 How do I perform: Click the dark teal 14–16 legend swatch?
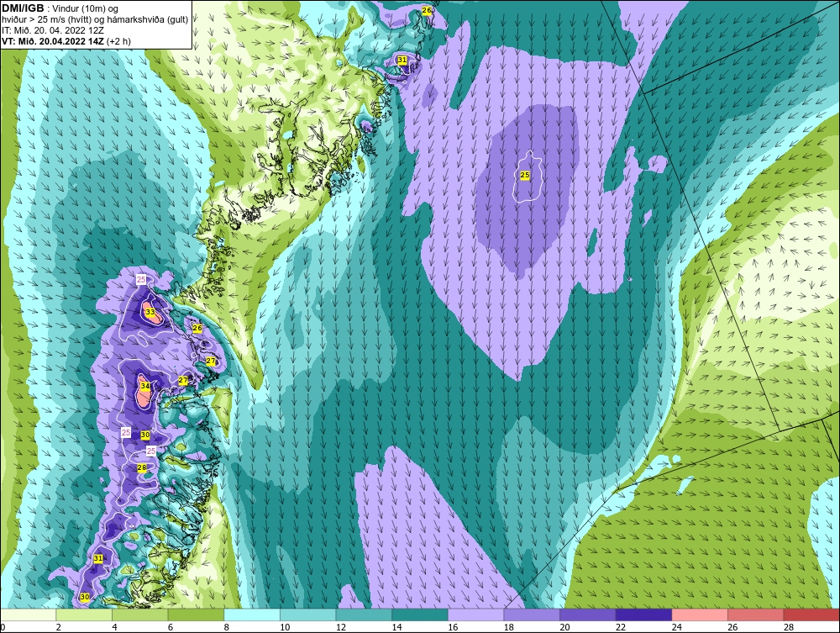[420, 615]
